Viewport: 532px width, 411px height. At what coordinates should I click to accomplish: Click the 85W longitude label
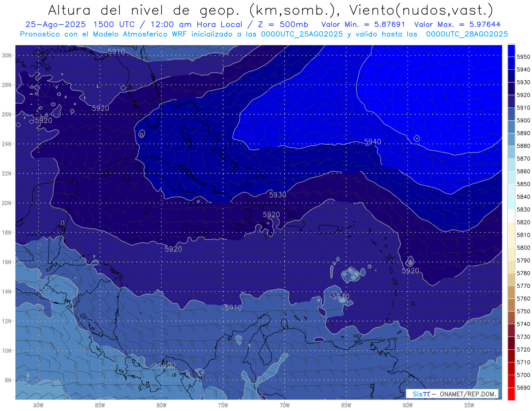pyautogui.click(x=100, y=405)
